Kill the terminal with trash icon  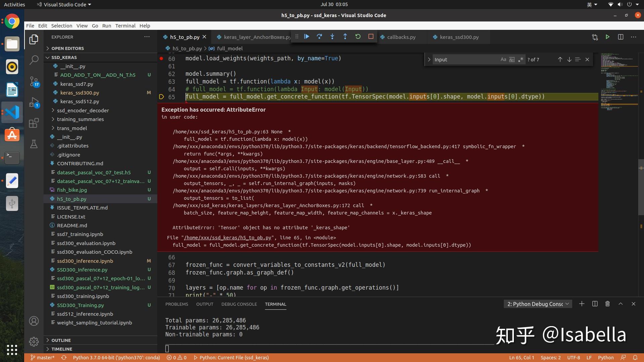pos(607,304)
